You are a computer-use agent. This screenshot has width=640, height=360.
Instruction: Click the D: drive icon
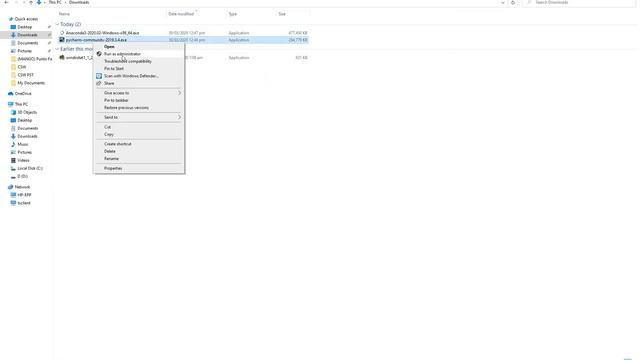coord(13,176)
